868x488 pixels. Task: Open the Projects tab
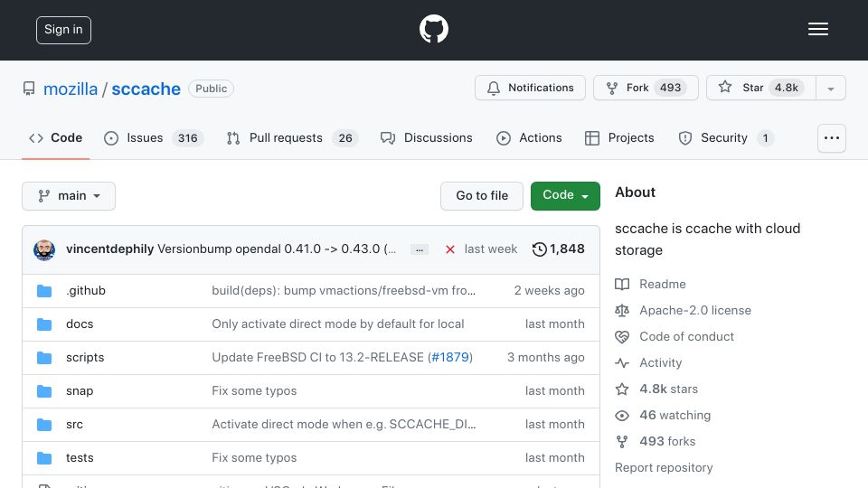[x=619, y=137]
